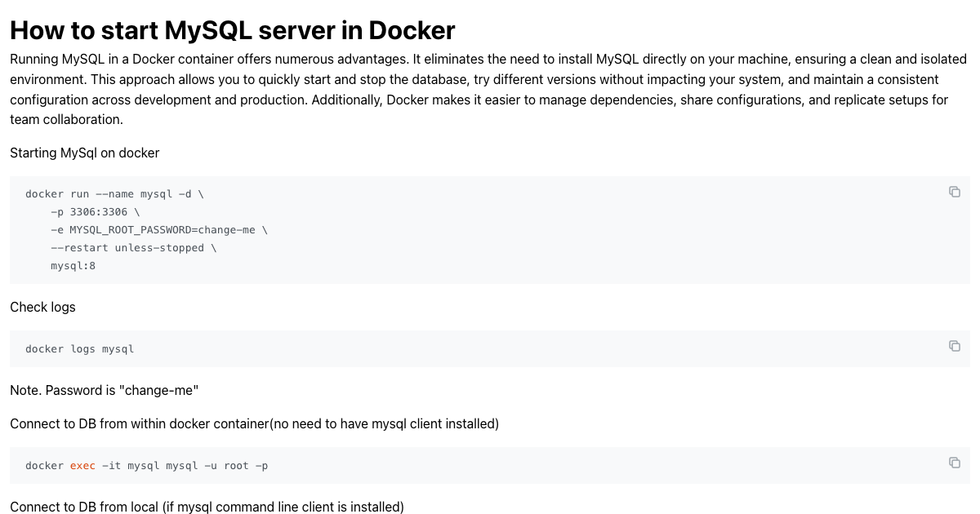Click the copy icon in the logs code block
Viewport: 980px width, 514px height.
[955, 346]
